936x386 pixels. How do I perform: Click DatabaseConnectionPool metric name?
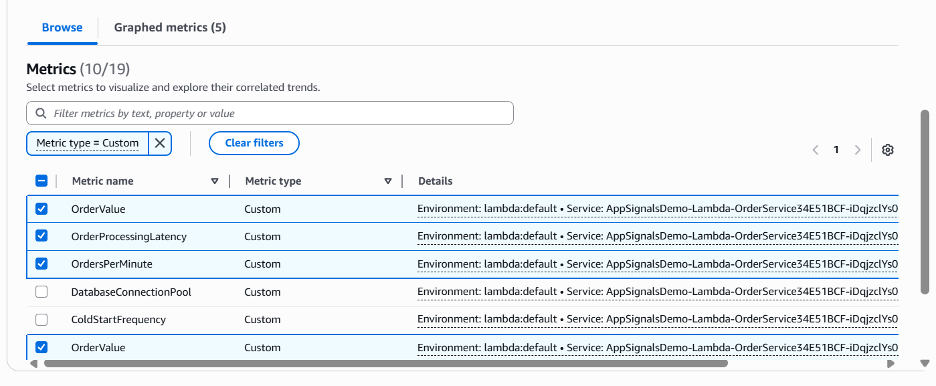pos(131,292)
